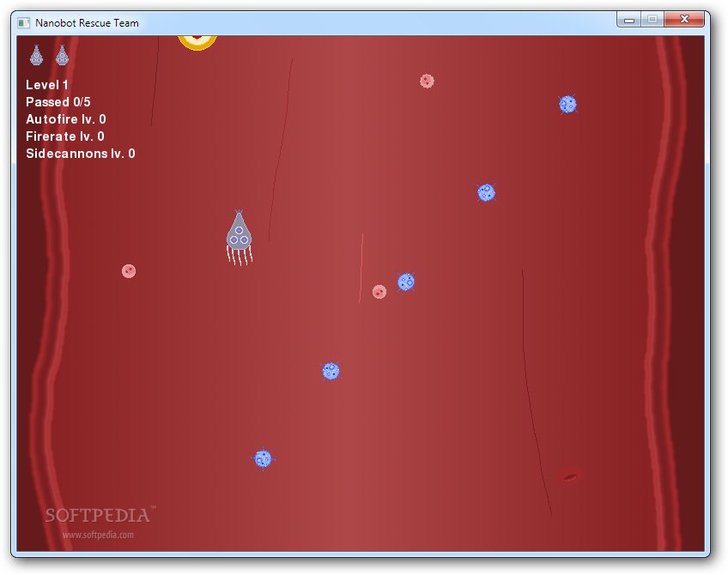Click the yellow ringed cell at top edge
The height and width of the screenshot is (575, 728).
pyautogui.click(x=197, y=42)
